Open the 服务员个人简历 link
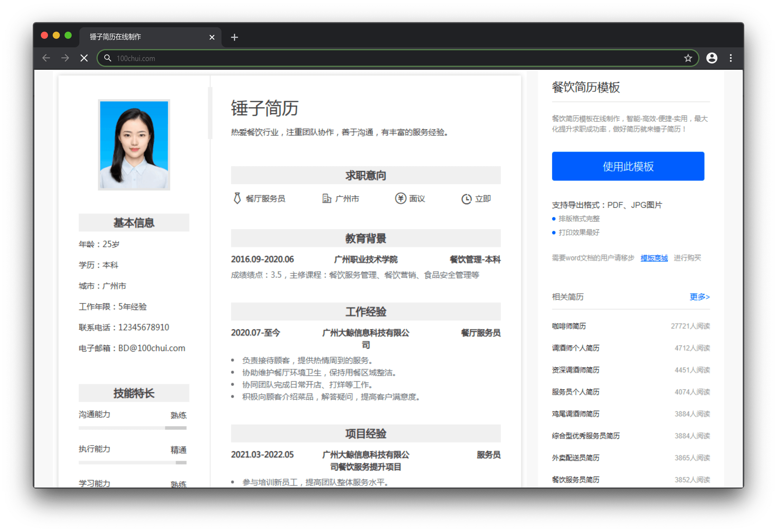This screenshot has width=777, height=532. click(575, 392)
